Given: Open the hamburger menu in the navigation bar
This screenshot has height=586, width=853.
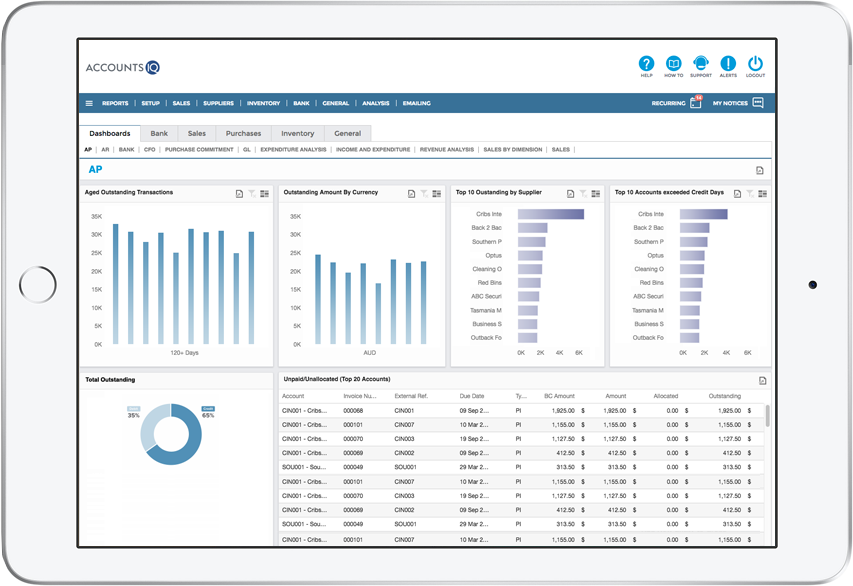Looking at the screenshot, I should click(89, 103).
